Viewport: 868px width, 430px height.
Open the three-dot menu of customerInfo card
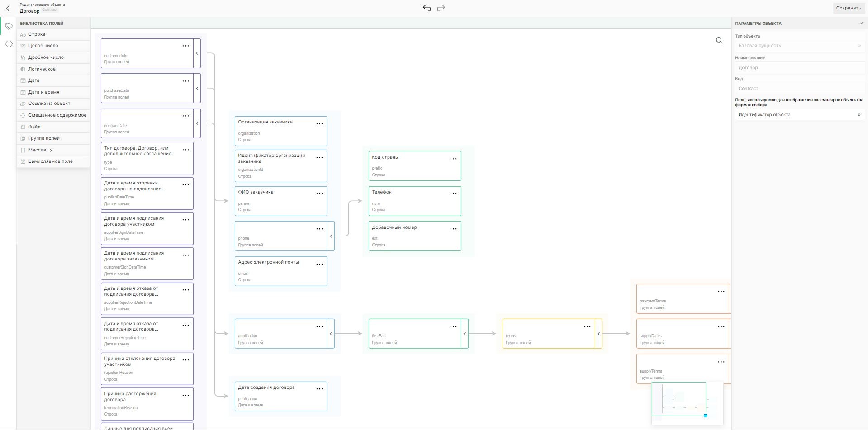click(185, 46)
